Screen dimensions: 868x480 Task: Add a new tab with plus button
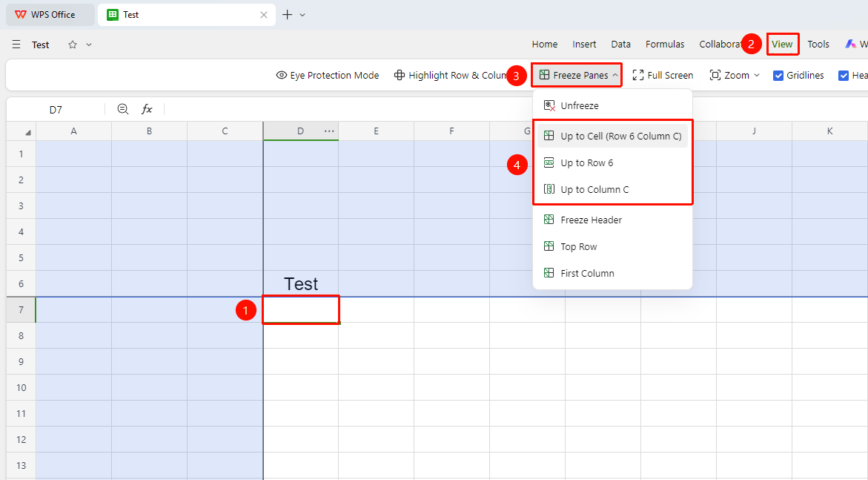tap(288, 15)
